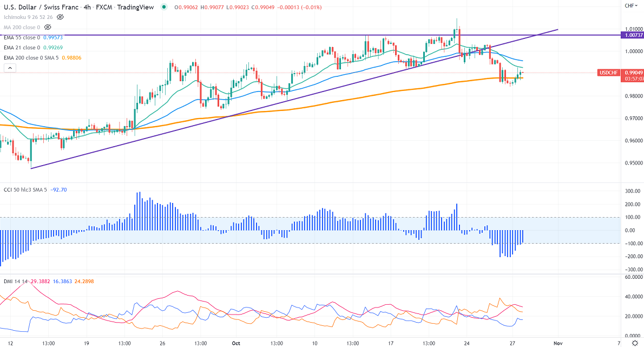Click the EMA 21 value 0.99269

[x=53, y=48]
